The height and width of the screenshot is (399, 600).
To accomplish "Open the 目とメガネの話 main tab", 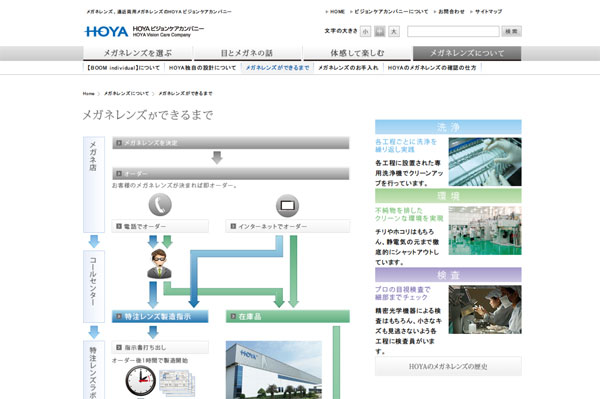I will coord(247,53).
